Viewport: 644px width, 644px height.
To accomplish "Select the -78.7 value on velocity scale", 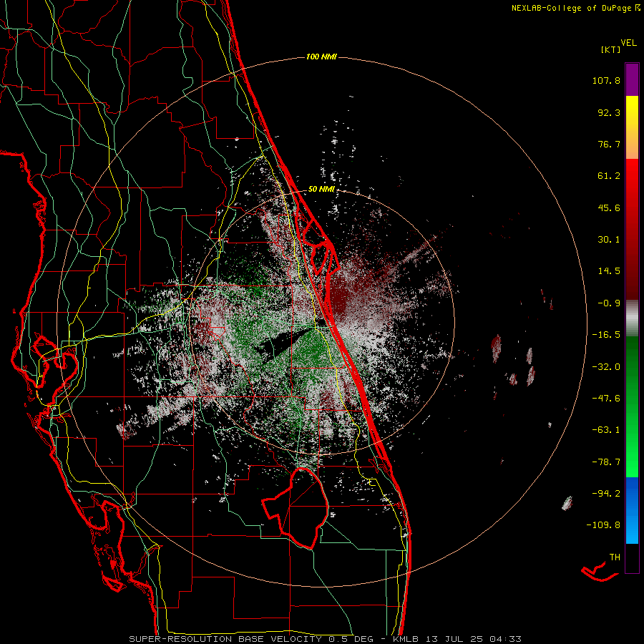I will [606, 462].
